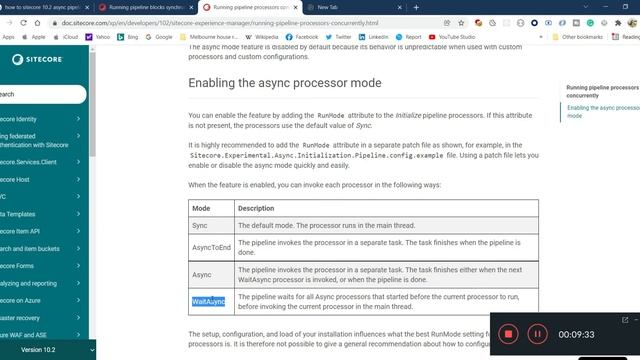Open Google bookmark
640x360 pixels.
(x=159, y=37)
